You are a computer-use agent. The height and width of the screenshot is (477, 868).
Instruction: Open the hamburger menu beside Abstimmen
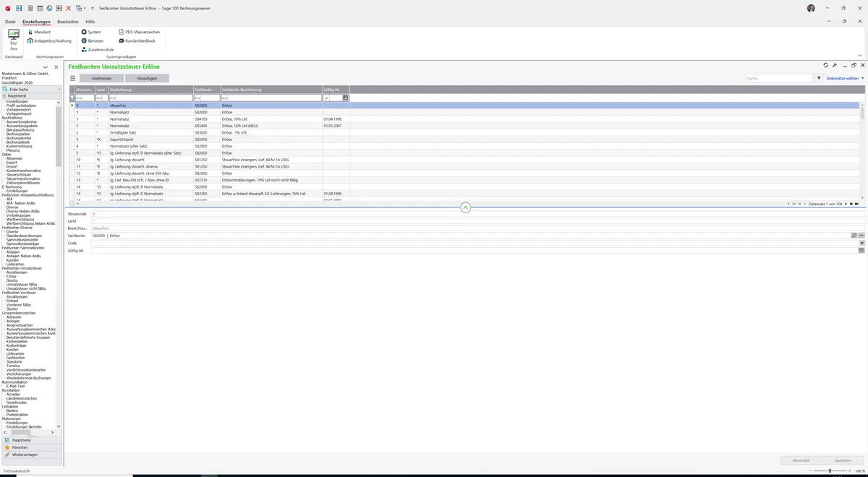(x=72, y=78)
